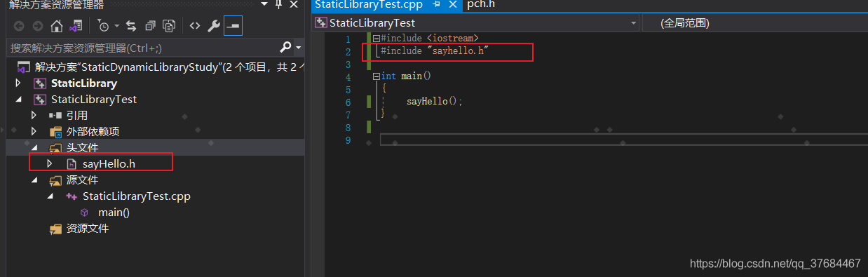
Task: Click the Back navigation arrow in Solution Explorer
Action: point(19,26)
